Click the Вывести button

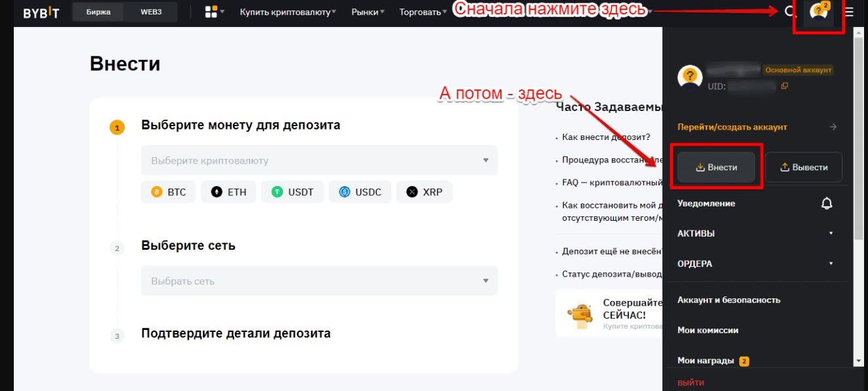click(803, 167)
